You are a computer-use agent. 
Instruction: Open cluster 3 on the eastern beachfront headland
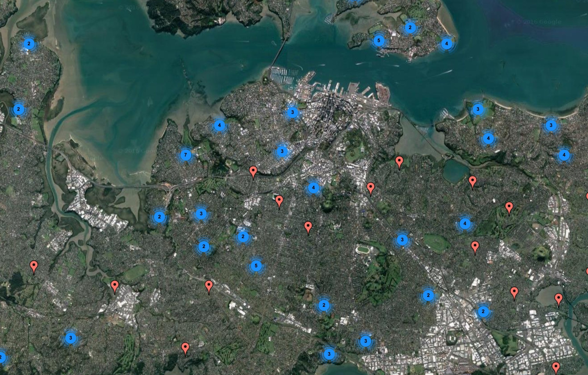pyautogui.click(x=478, y=109)
